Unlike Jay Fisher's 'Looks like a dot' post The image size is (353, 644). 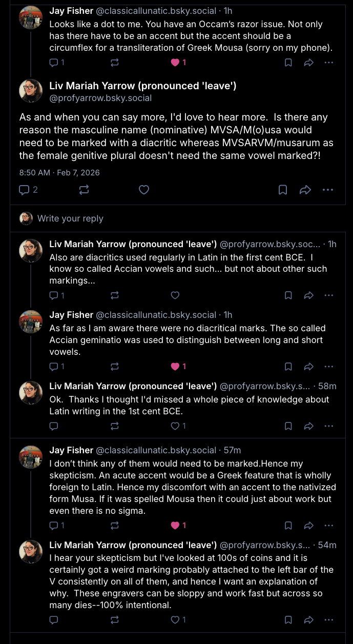[x=175, y=63]
